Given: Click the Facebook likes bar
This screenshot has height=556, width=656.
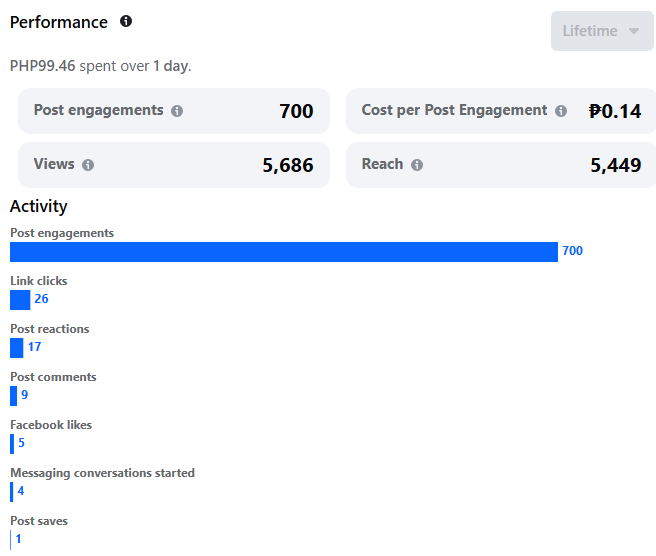Looking at the screenshot, I should point(12,444).
